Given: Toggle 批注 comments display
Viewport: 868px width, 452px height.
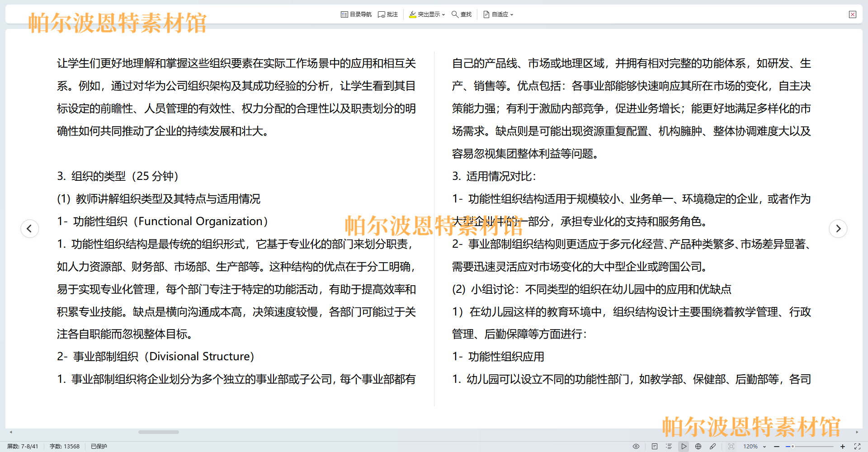Looking at the screenshot, I should click(388, 14).
